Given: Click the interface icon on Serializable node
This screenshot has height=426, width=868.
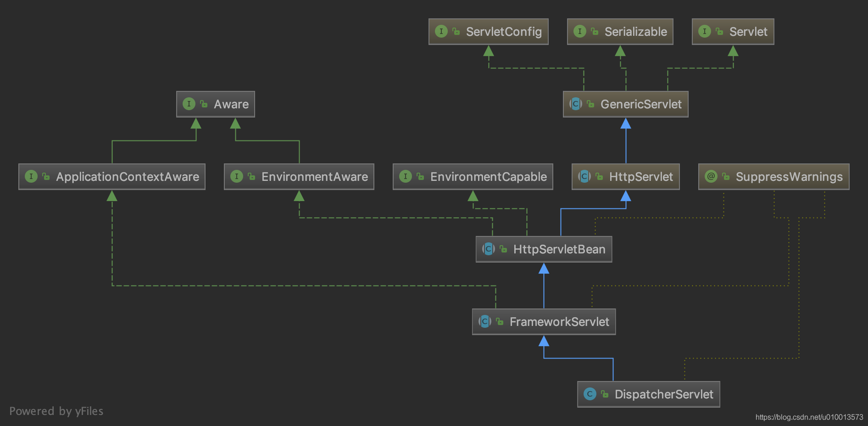Looking at the screenshot, I should coord(579,31).
